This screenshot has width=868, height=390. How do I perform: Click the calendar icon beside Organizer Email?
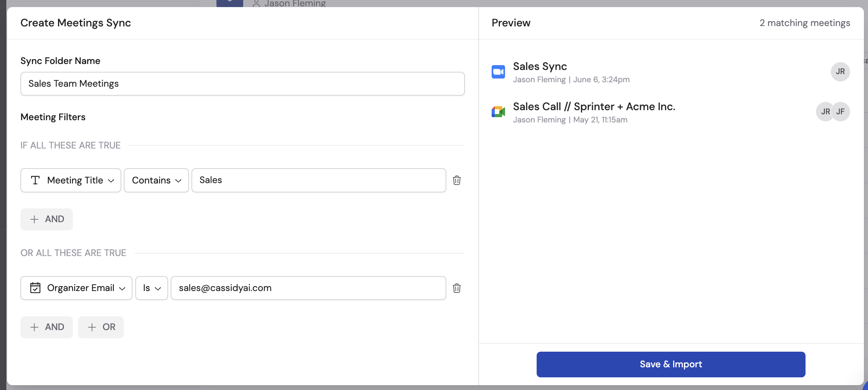[x=35, y=288]
